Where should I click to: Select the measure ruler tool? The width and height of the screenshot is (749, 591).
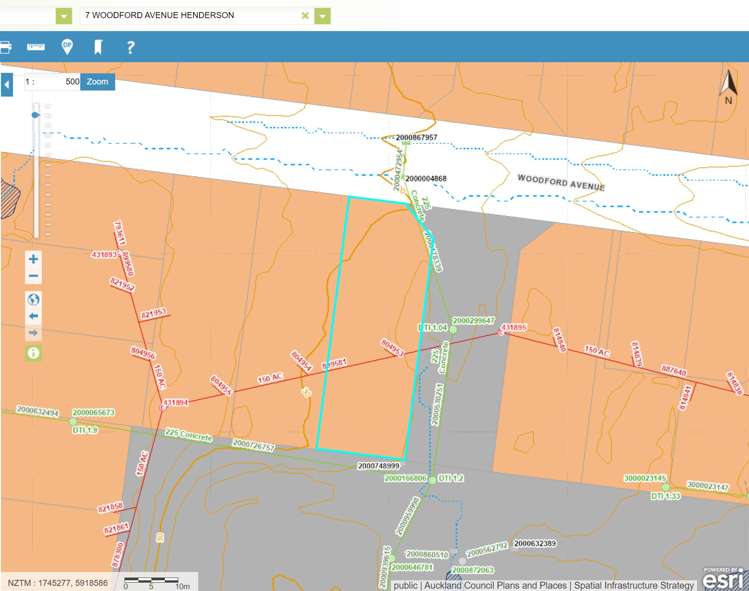coord(36,47)
